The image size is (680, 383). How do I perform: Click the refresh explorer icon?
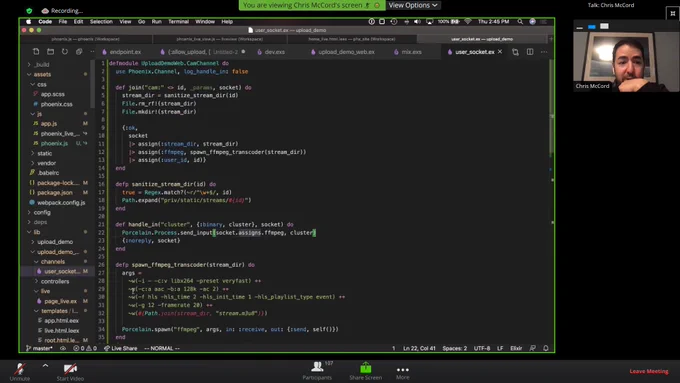pyautogui.click(x=65, y=52)
